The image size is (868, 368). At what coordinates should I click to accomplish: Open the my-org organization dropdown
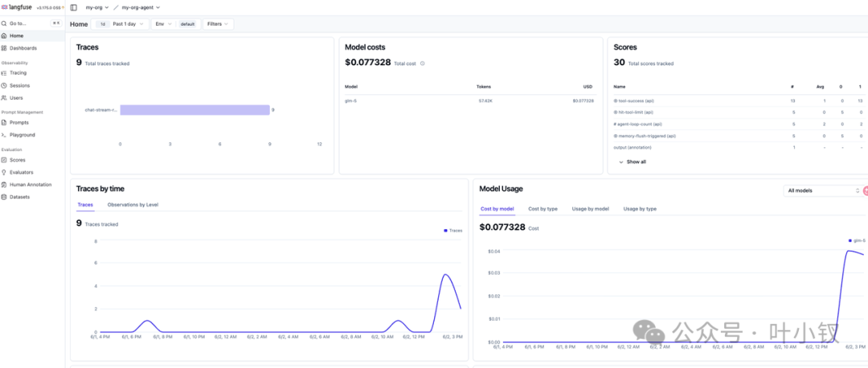tap(97, 8)
